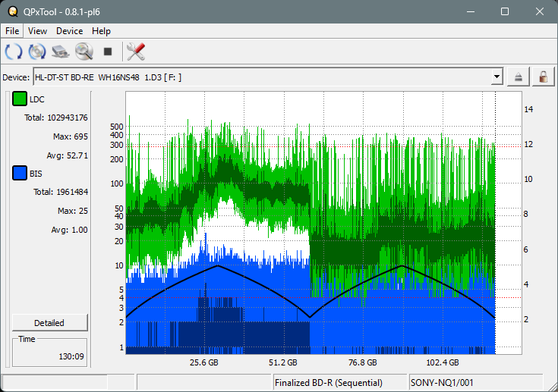Screen dimensions: 558x392
Task: Click the BIS Total: 1961484 value
Action: click(x=61, y=192)
